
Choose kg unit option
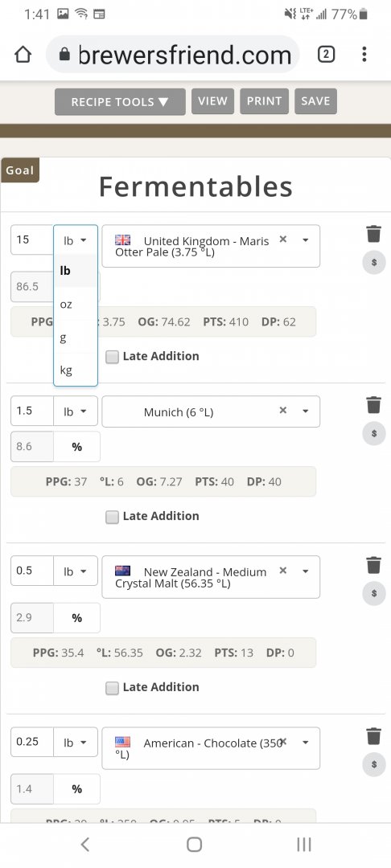point(76,370)
